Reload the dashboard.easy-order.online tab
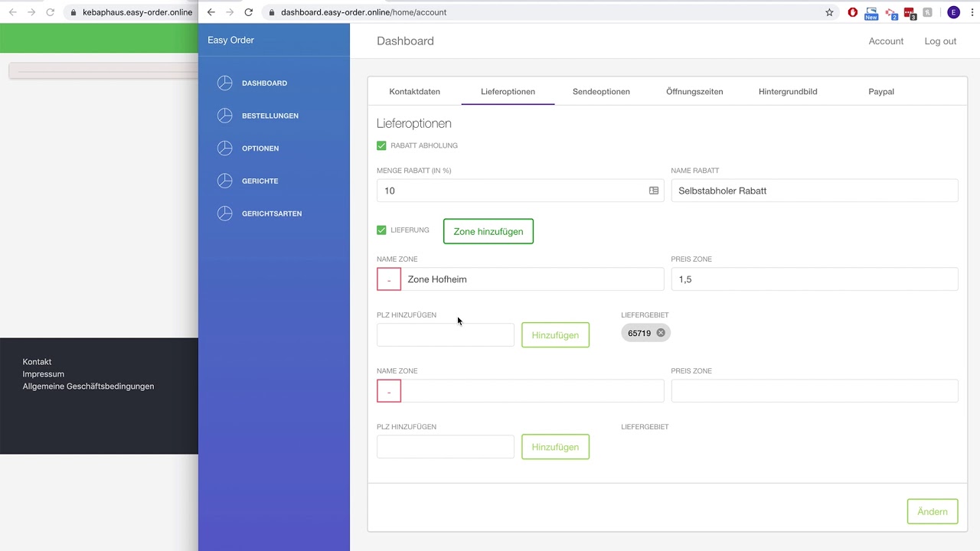This screenshot has width=980, height=551. 248,12
